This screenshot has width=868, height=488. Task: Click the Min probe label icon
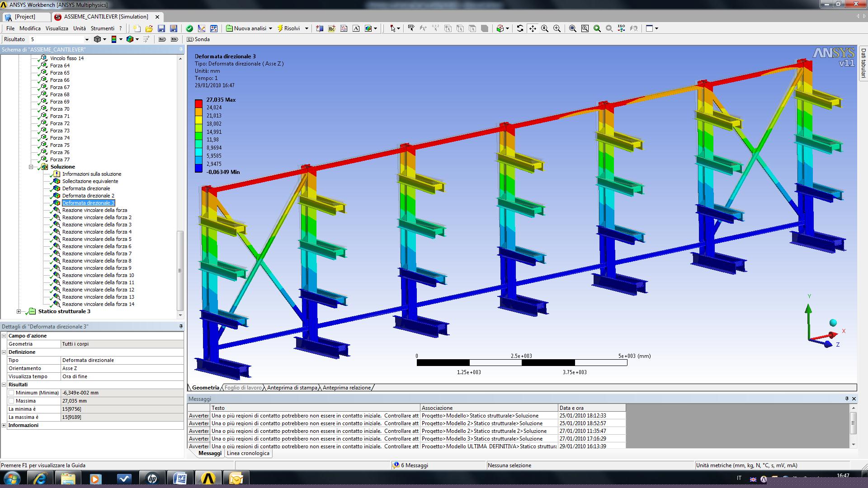[x=175, y=39]
